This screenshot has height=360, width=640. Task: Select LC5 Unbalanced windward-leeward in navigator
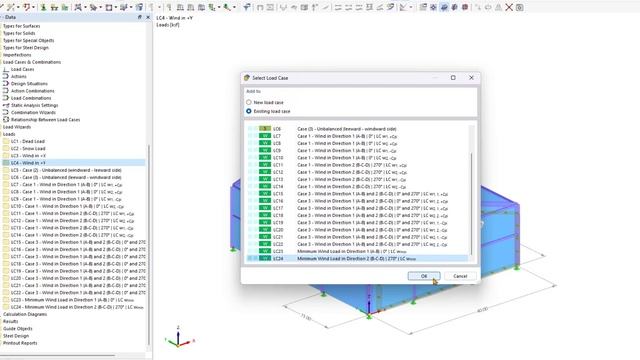point(66,170)
